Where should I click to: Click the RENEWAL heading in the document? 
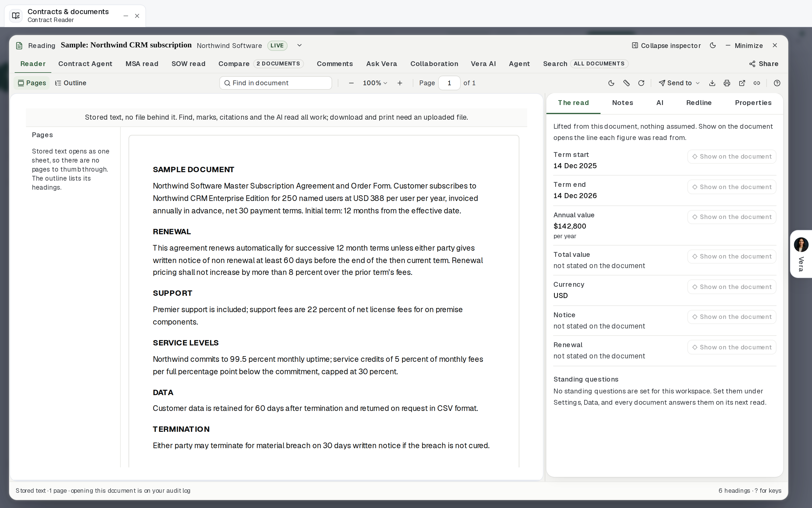click(172, 232)
